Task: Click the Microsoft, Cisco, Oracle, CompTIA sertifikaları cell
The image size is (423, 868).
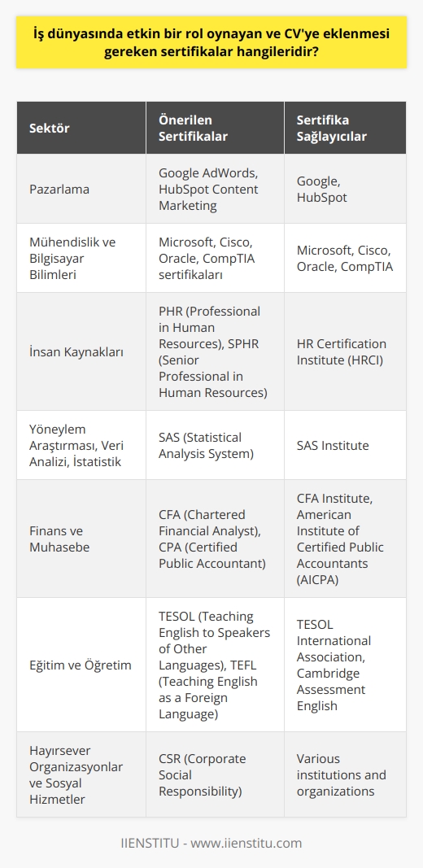Action: pos(215,257)
